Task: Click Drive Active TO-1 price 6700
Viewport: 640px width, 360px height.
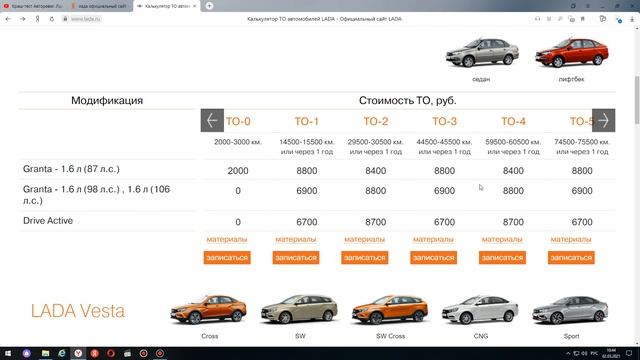Action: [307, 222]
